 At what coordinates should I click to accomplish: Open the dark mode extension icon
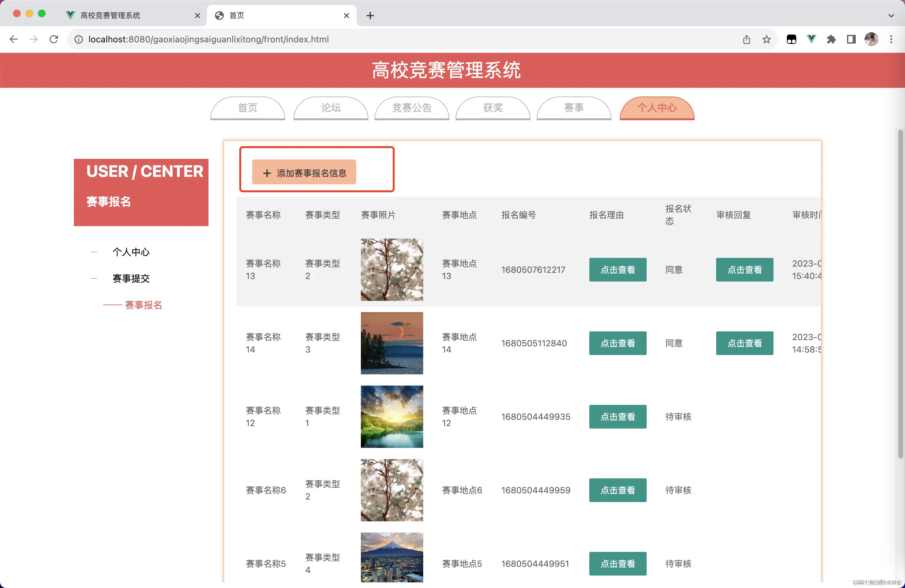[791, 39]
